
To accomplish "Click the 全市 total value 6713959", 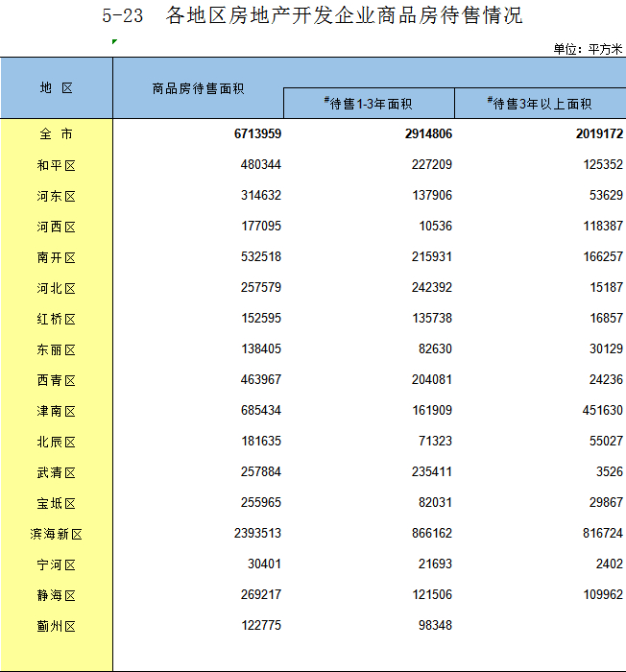I will pyautogui.click(x=257, y=133).
